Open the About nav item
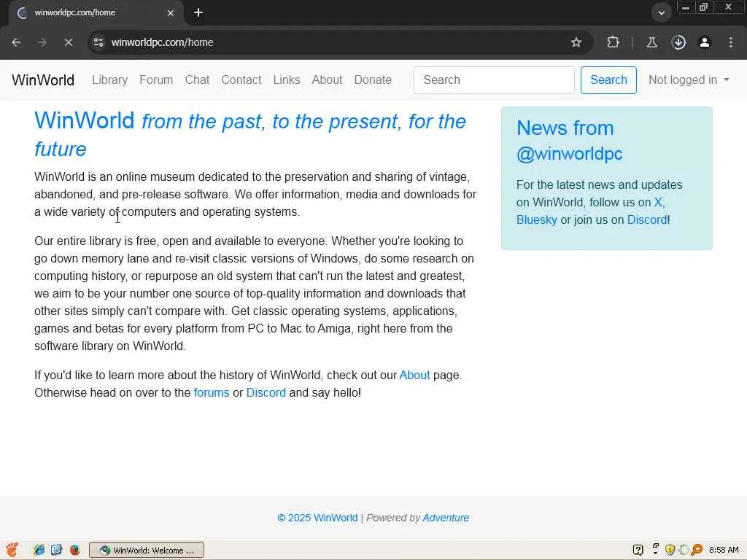747x560 pixels. (327, 80)
